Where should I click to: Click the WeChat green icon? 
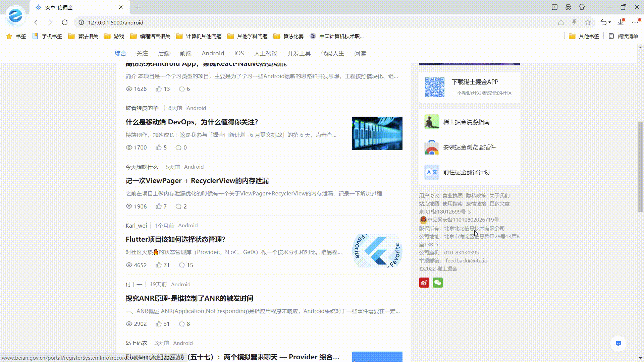click(437, 283)
